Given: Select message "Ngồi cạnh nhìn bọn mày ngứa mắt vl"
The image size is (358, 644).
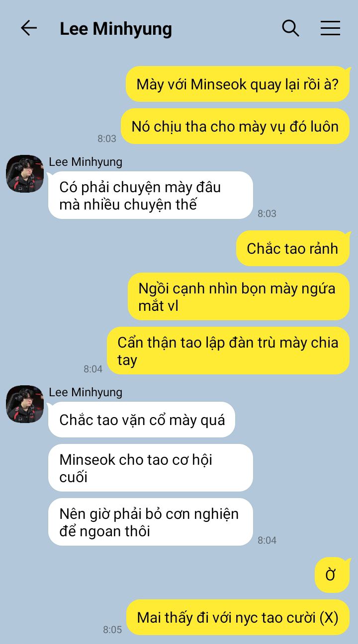Looking at the screenshot, I should (239, 296).
